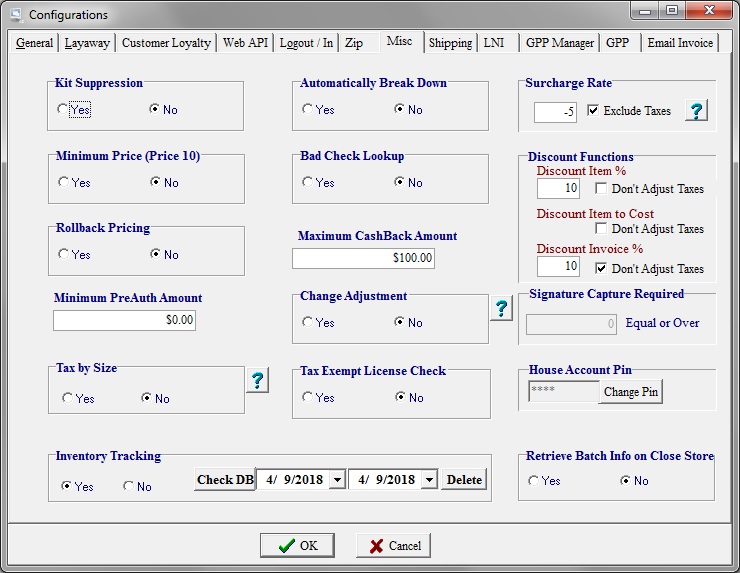Screen dimensions: 740x573
Task: Click the Check DB button
Action: point(224,480)
